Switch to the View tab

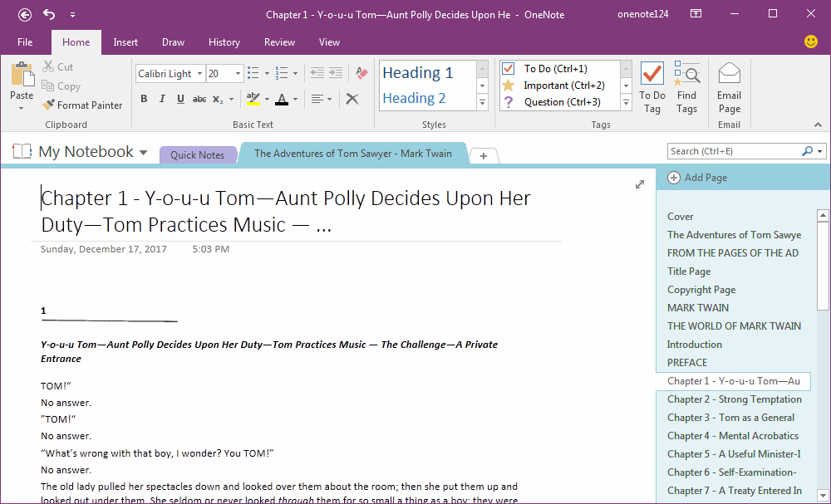pyautogui.click(x=329, y=42)
